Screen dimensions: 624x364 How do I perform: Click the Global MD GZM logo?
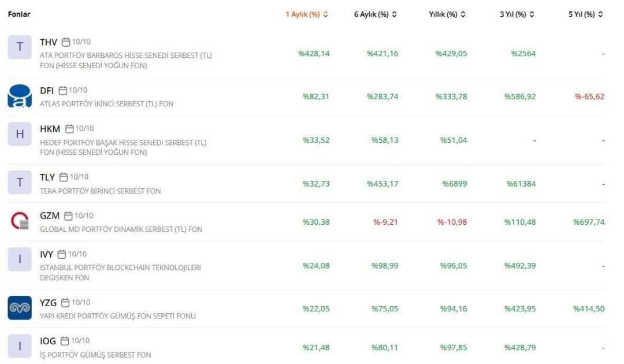tap(20, 221)
